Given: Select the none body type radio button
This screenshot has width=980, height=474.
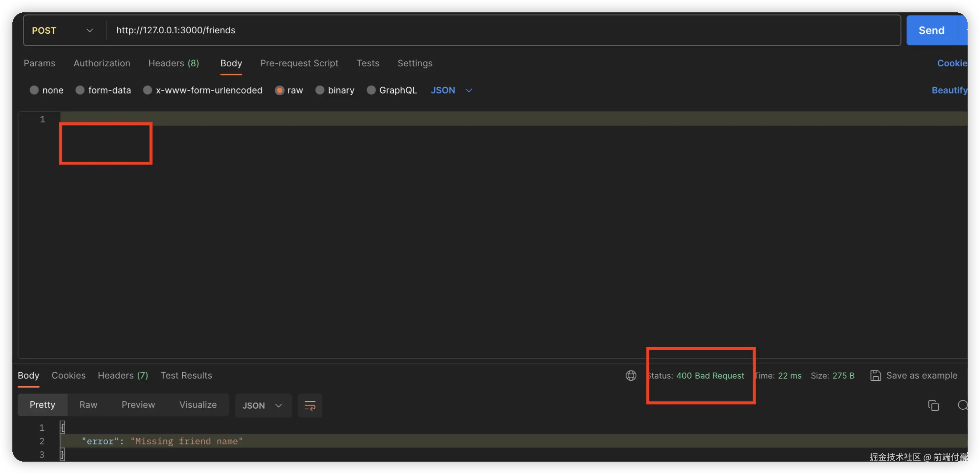Looking at the screenshot, I should coord(34,90).
